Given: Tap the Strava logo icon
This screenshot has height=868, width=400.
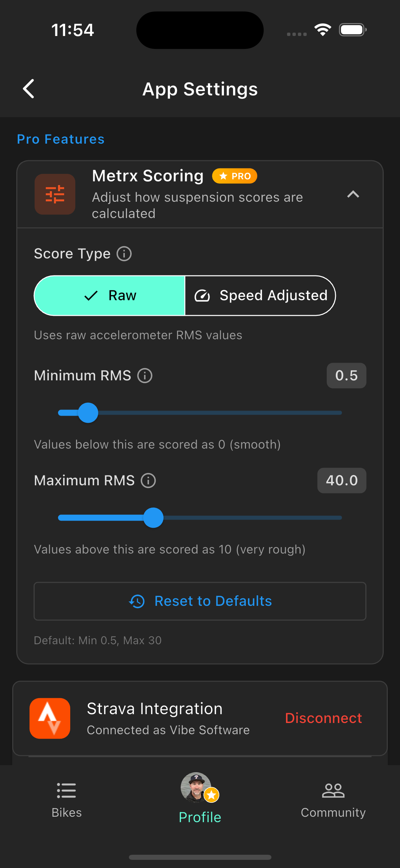Looking at the screenshot, I should click(x=50, y=718).
